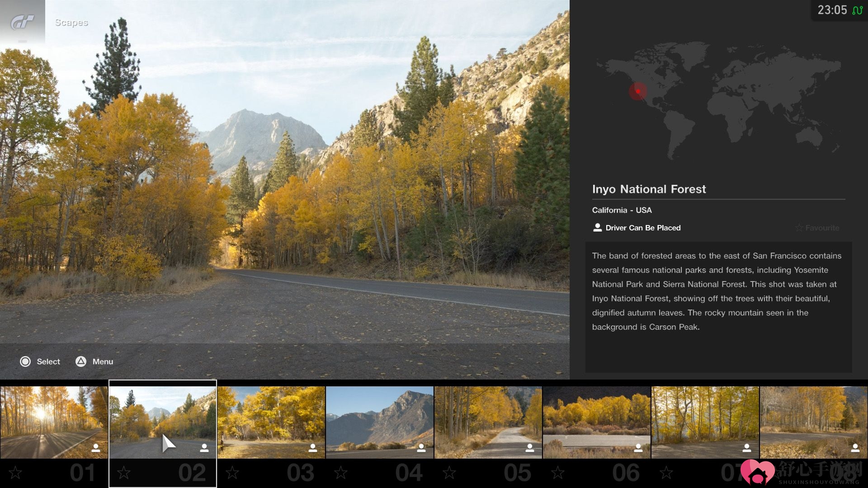The width and height of the screenshot is (868, 488).
Task: Click the number 03 label
Action: pos(300,473)
